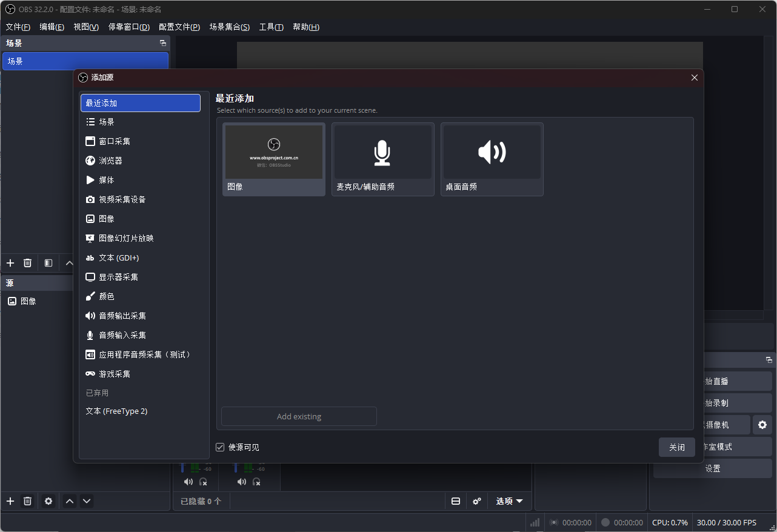
Task: Click the 已隐藏 0 个 label
Action: [x=201, y=501]
